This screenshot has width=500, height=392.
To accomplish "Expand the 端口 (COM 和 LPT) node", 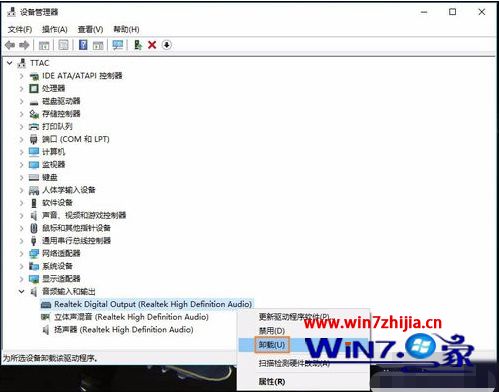I will pyautogui.click(x=21, y=139).
